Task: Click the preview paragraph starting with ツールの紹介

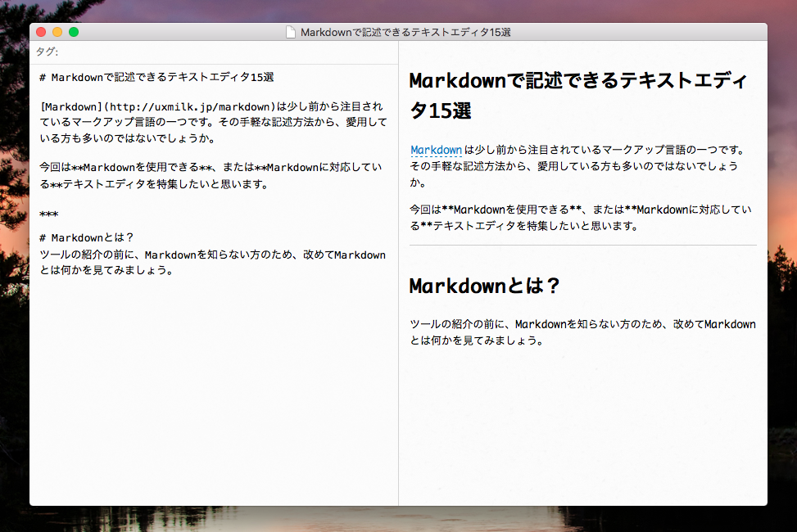Action: pos(582,332)
